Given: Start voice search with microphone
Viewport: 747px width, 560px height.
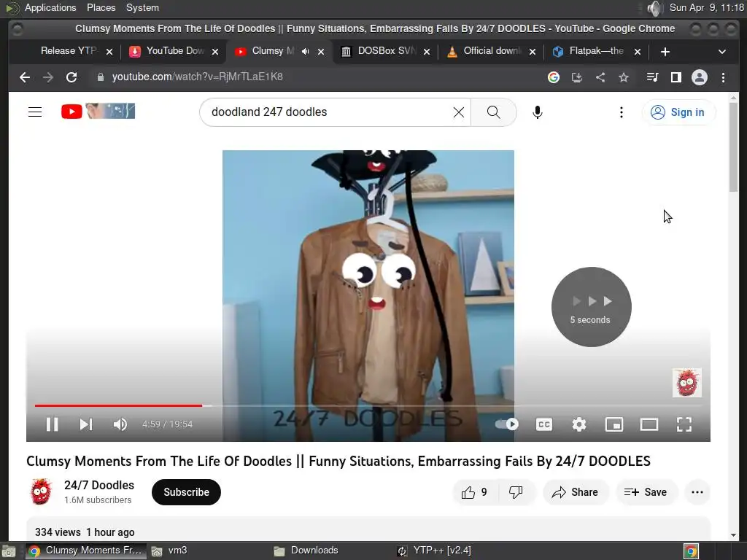Looking at the screenshot, I should point(538,112).
